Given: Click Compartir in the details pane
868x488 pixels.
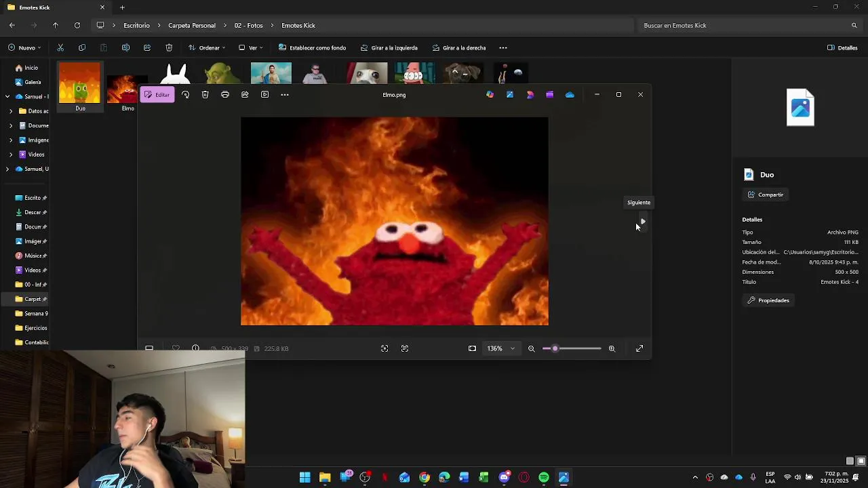Looking at the screenshot, I should pyautogui.click(x=766, y=195).
